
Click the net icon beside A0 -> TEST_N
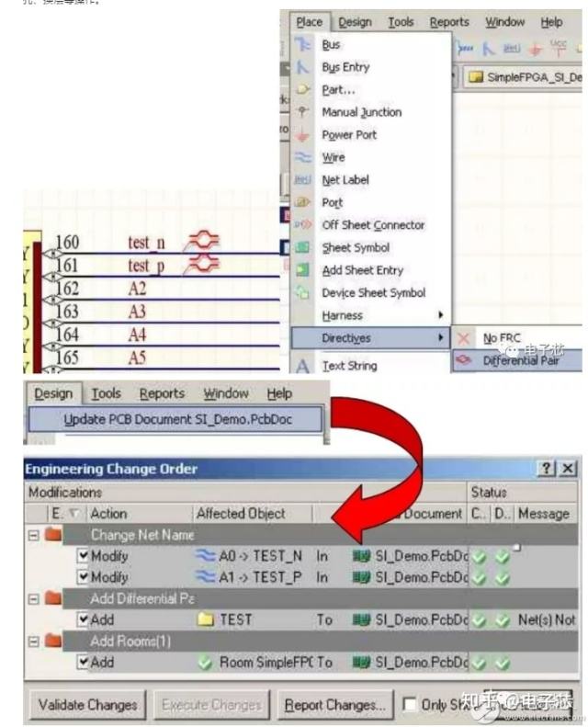point(205,555)
